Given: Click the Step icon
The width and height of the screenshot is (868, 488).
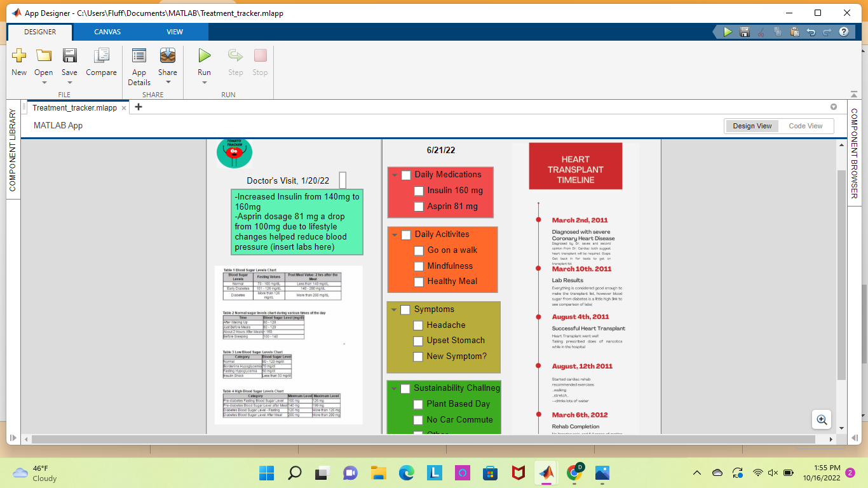Looking at the screenshot, I should pos(236,55).
